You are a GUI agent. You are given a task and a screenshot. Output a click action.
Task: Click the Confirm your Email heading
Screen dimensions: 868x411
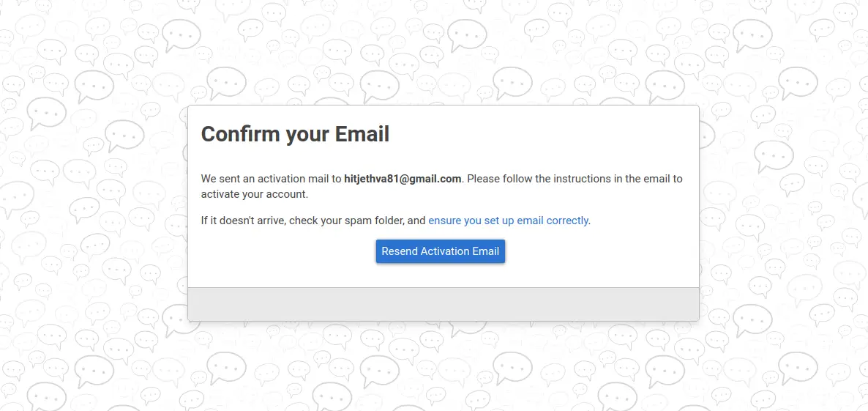[x=295, y=135]
